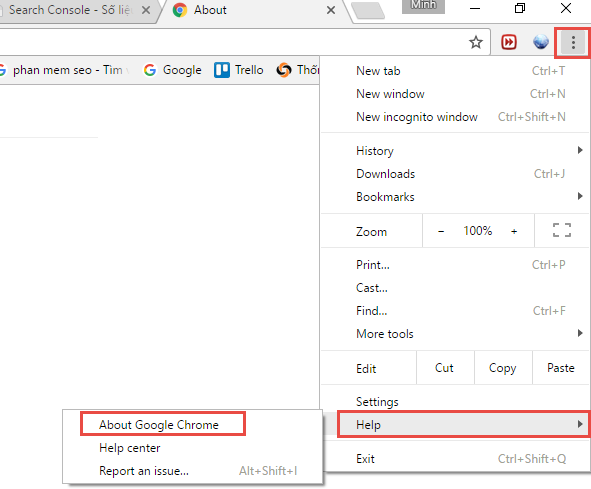Screen dimensions: 591x489
Task: Click the Paste button in Edit row
Action: coord(561,368)
